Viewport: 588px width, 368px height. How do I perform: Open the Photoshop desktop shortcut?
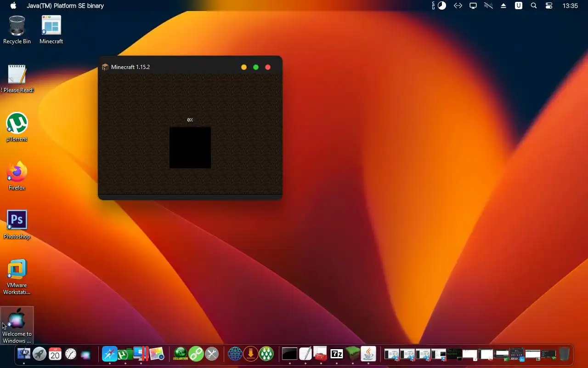pyautogui.click(x=17, y=225)
